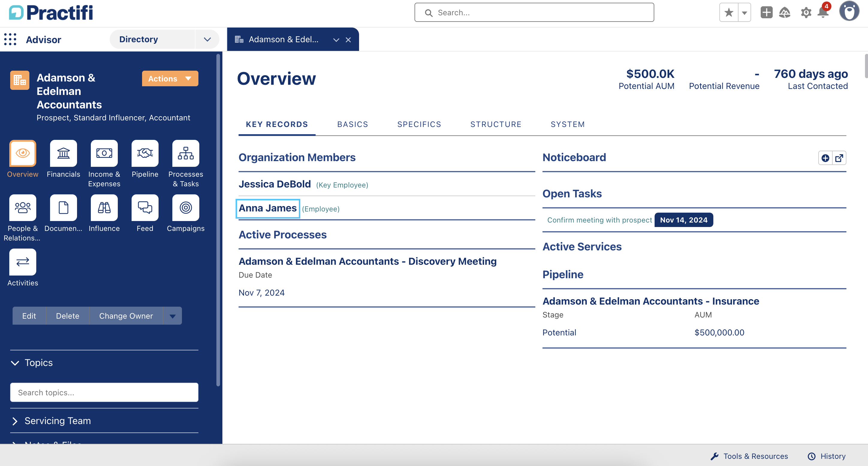Add a new Noticeboard item
The height and width of the screenshot is (466, 868).
tap(825, 158)
